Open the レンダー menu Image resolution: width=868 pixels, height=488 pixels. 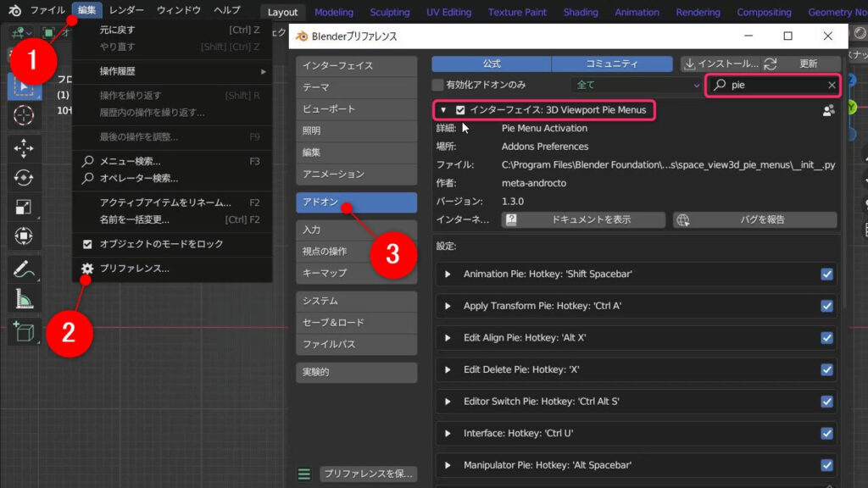pyautogui.click(x=126, y=10)
